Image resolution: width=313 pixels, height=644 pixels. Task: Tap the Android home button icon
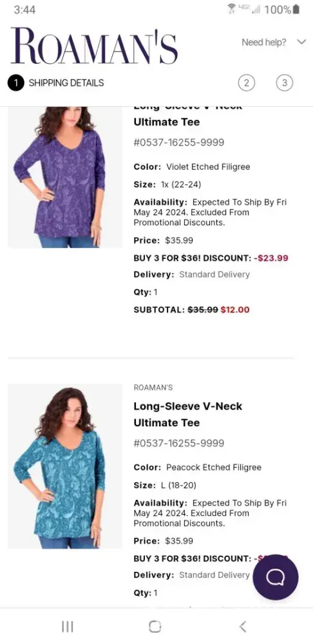click(x=155, y=627)
